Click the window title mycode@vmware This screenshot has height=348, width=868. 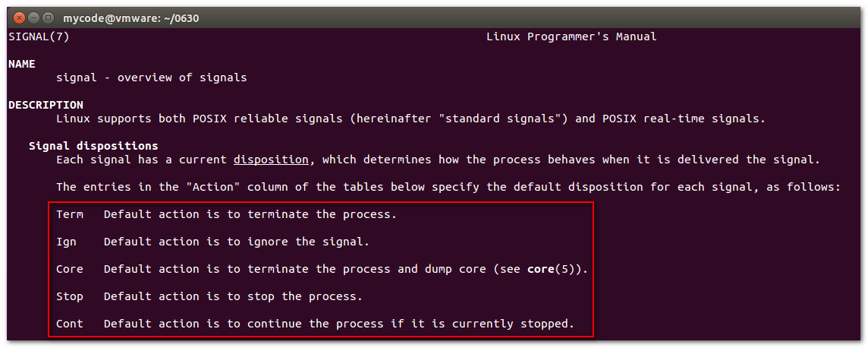point(131,18)
